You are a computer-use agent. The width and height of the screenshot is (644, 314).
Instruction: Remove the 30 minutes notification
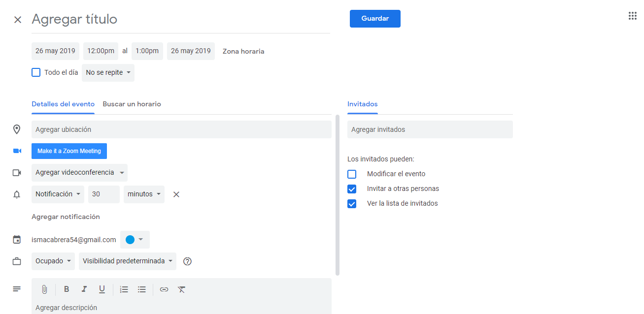[176, 194]
